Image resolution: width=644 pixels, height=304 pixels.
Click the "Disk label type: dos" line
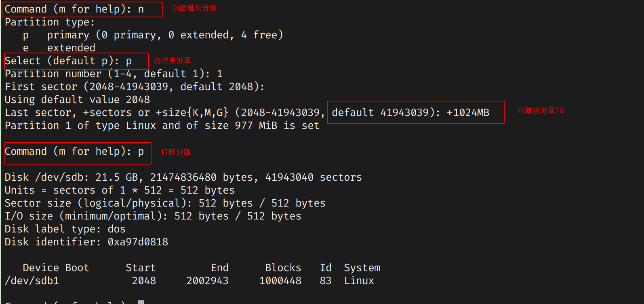[65, 229]
